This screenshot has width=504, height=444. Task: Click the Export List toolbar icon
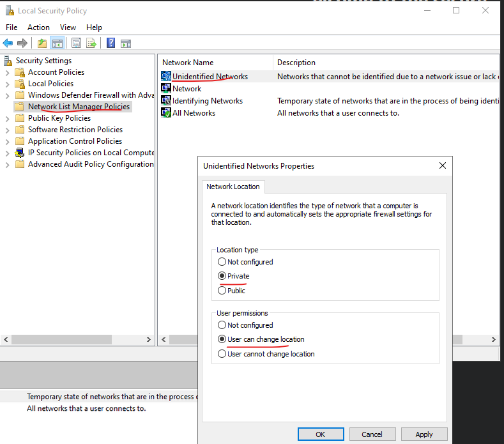91,43
